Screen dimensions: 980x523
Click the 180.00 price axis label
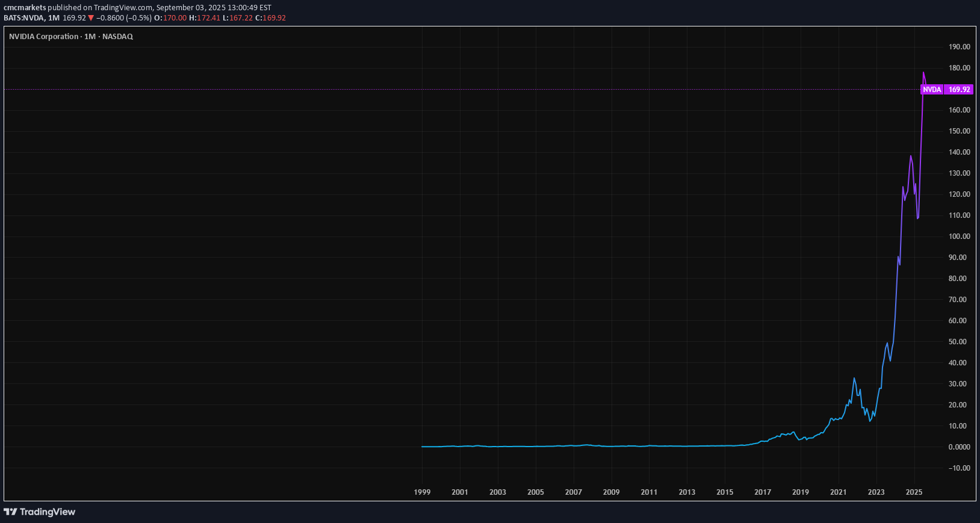(x=960, y=68)
